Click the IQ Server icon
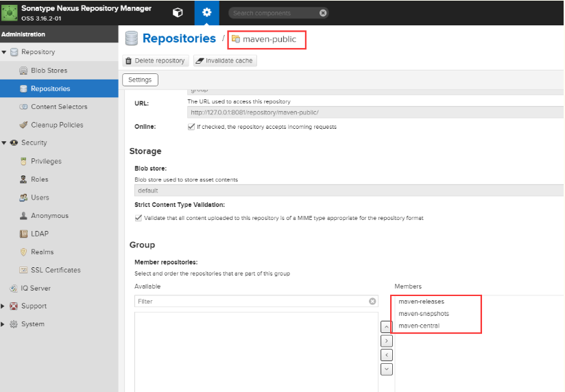The width and height of the screenshot is (565, 392). pos(14,289)
